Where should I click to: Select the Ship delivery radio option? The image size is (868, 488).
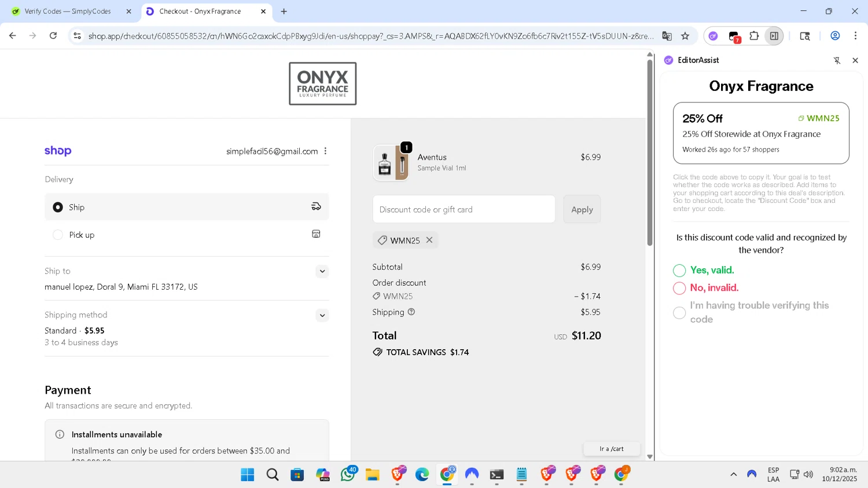(x=58, y=207)
